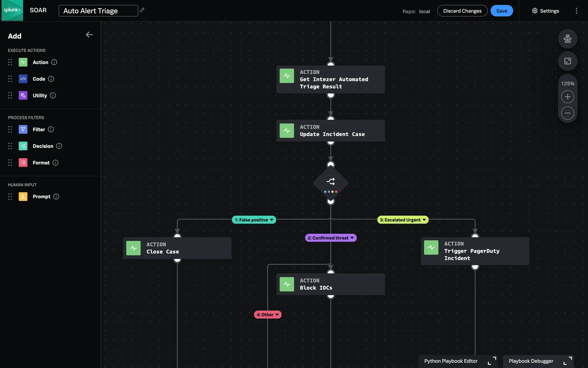This screenshot has width=588, height=368.
Task: Click the Format drag handle
Action: 10,163
